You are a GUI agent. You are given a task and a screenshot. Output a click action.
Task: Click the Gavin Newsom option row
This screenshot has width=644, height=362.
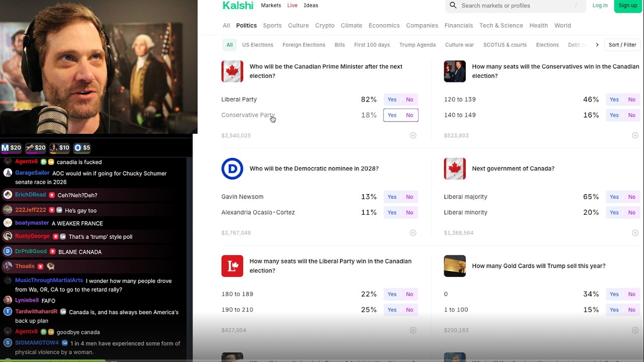319,197
